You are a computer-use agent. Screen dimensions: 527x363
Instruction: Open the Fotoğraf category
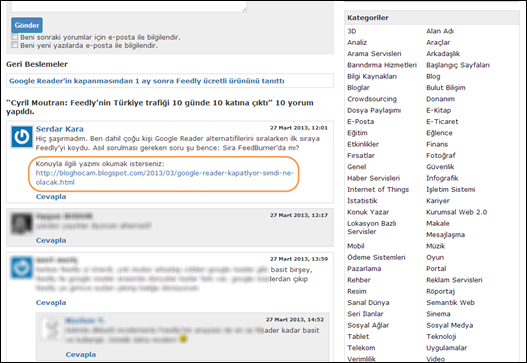click(x=441, y=156)
